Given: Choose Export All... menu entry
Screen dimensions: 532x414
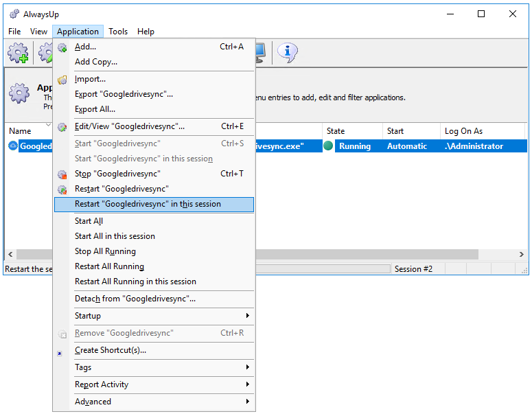Looking at the screenshot, I should click(154, 109).
